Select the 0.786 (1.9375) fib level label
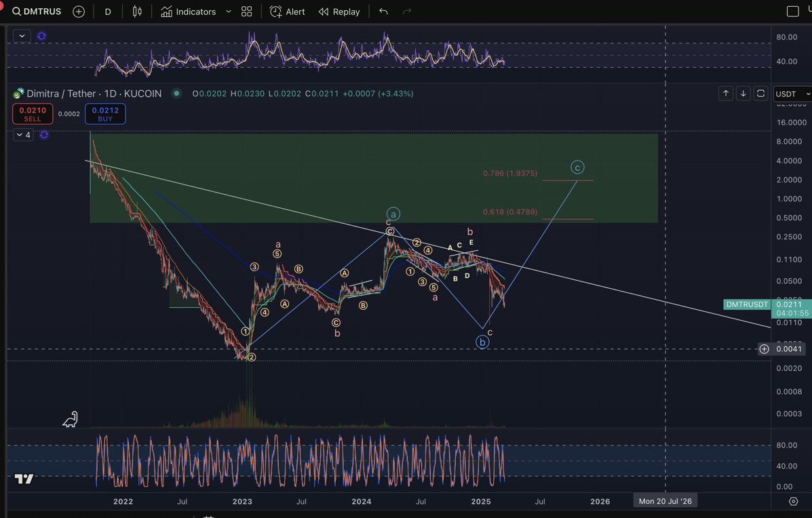Screen dimensions: 812x518 click(x=510, y=174)
